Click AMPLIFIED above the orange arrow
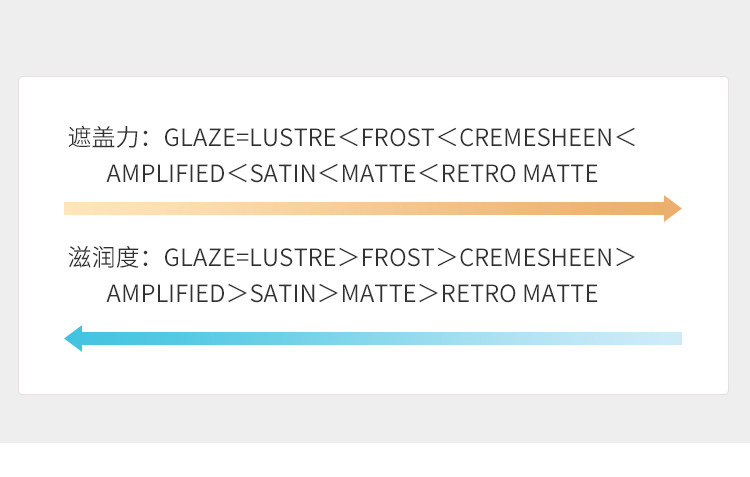Viewport: 750px width, 477px height. click(166, 174)
